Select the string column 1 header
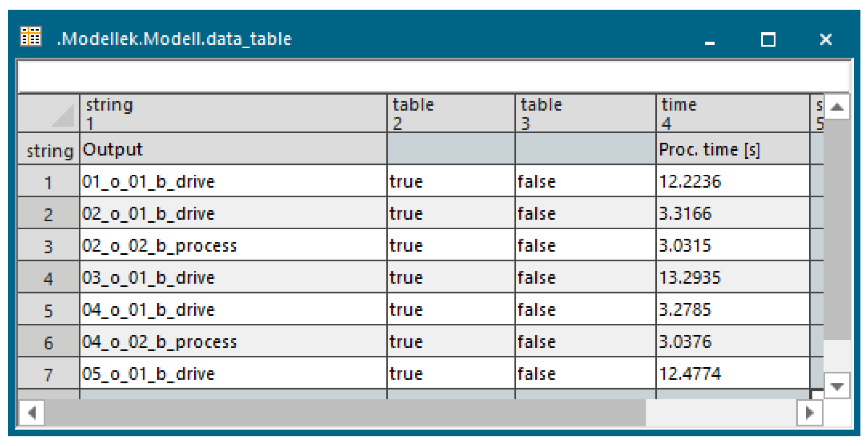Viewport: 868px width, 446px height. [233, 113]
